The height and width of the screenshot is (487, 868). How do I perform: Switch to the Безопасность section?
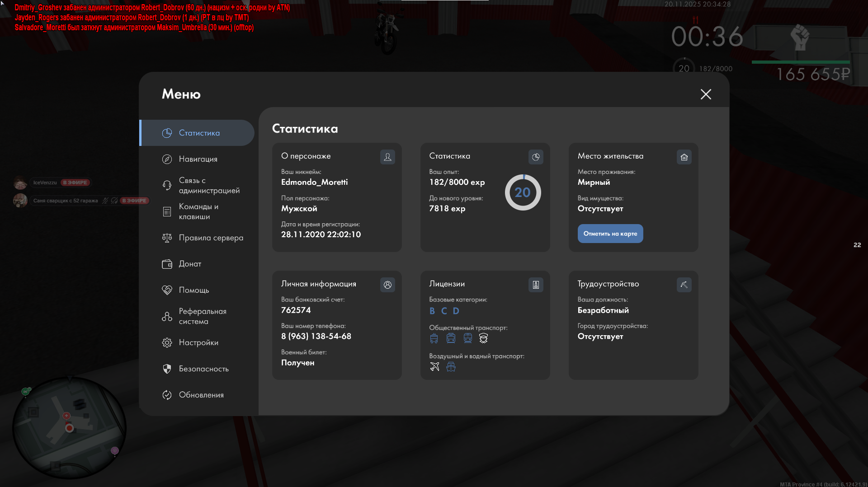pyautogui.click(x=203, y=369)
